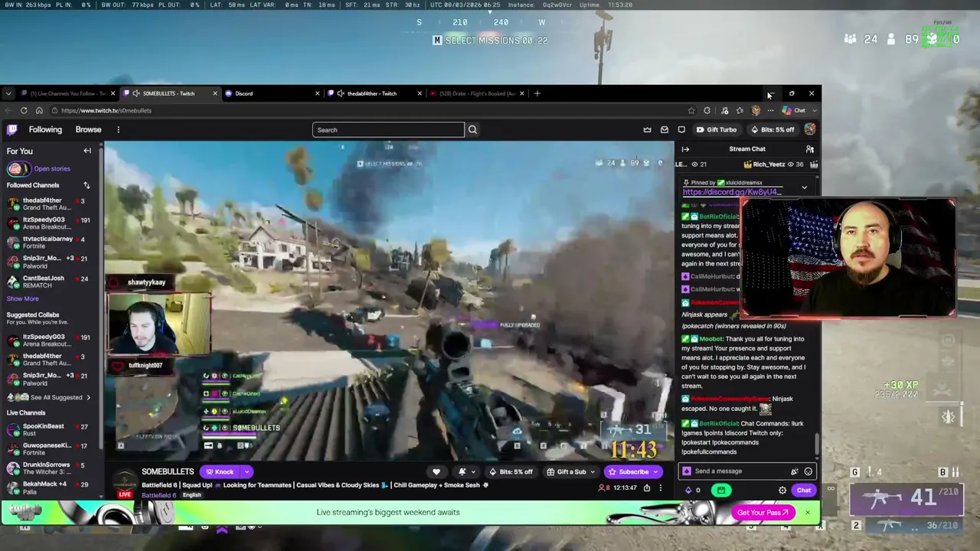The image size is (980, 551).
Task: Click the twitch.tv address bar
Action: coord(367,110)
